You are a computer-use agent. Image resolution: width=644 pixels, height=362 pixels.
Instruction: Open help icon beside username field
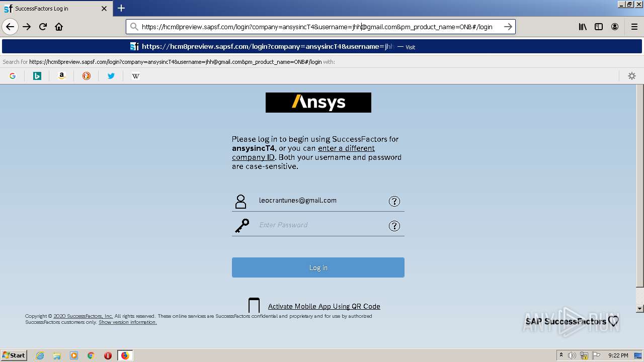(394, 201)
